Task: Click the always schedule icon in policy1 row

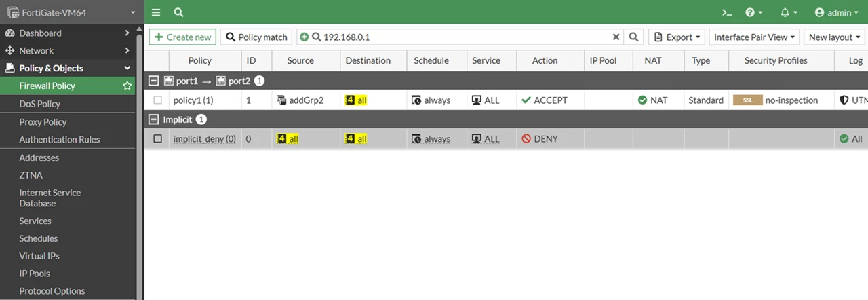Action: 417,100
